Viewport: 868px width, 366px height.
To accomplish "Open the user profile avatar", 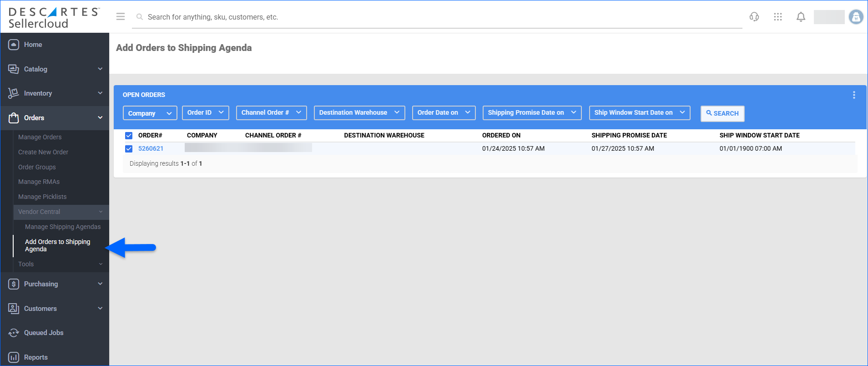I will tap(856, 17).
